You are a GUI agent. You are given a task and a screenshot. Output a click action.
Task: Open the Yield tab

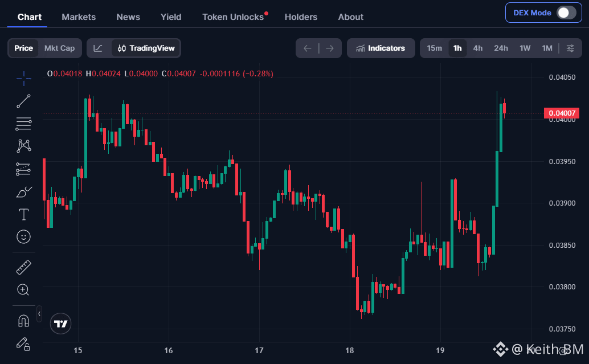pyautogui.click(x=171, y=17)
